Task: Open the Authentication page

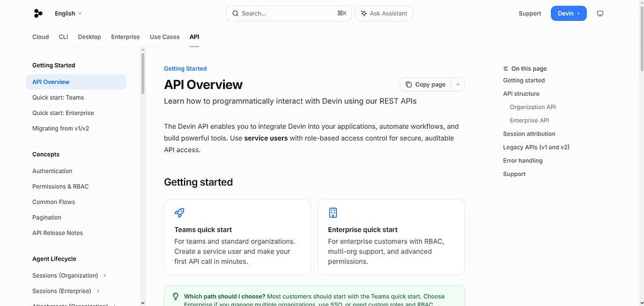Action: pyautogui.click(x=52, y=171)
